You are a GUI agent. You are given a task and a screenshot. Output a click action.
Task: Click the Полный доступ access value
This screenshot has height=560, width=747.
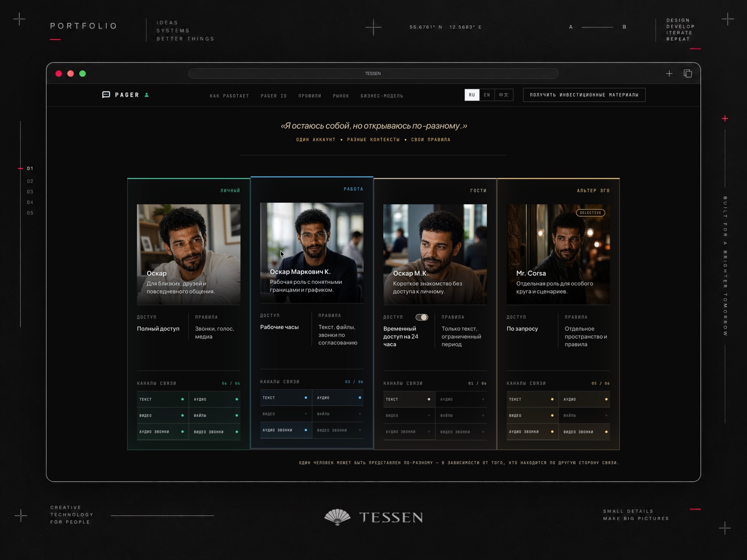coord(158,329)
